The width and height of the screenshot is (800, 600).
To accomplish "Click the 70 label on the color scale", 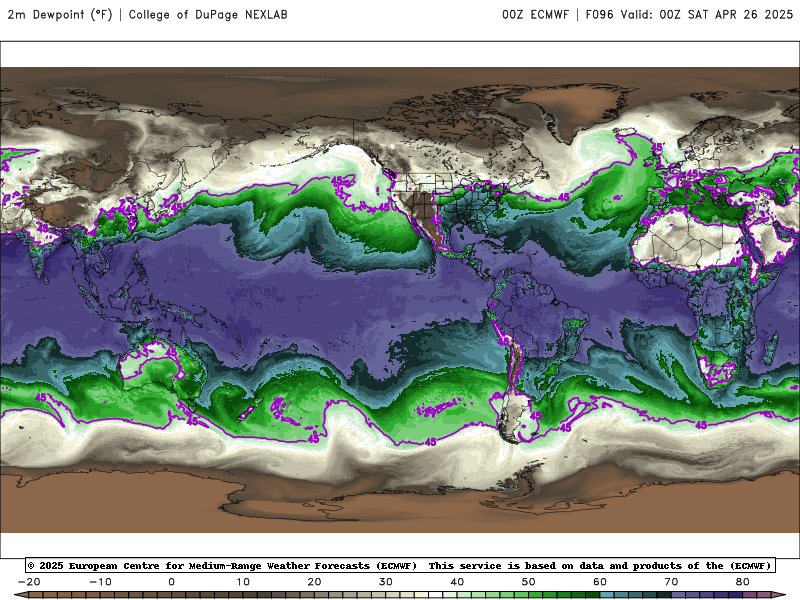I will coord(671,582).
